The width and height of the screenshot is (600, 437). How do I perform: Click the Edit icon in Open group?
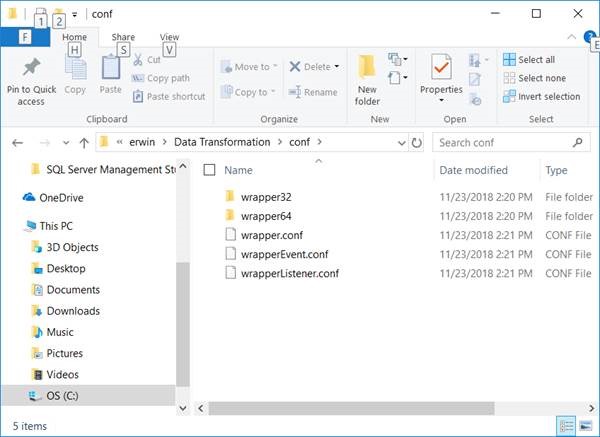click(475, 80)
